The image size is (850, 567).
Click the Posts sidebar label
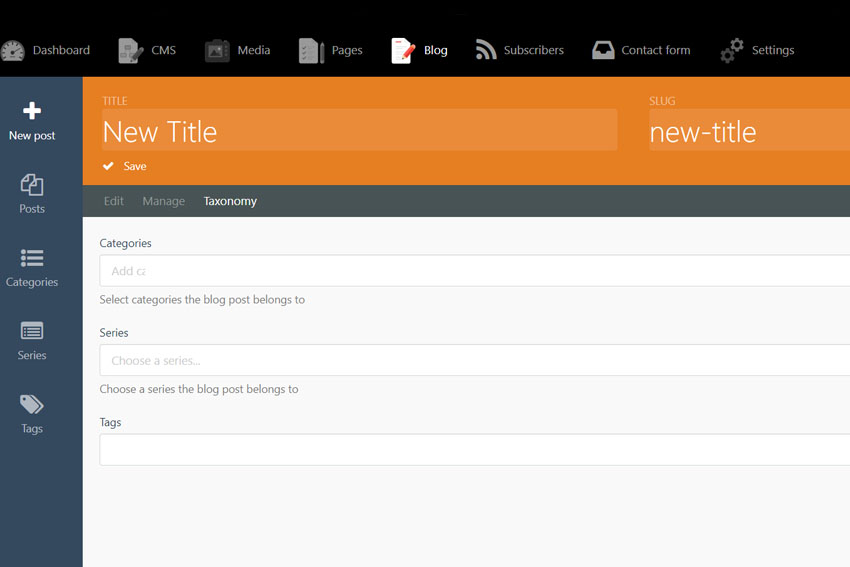coord(32,209)
